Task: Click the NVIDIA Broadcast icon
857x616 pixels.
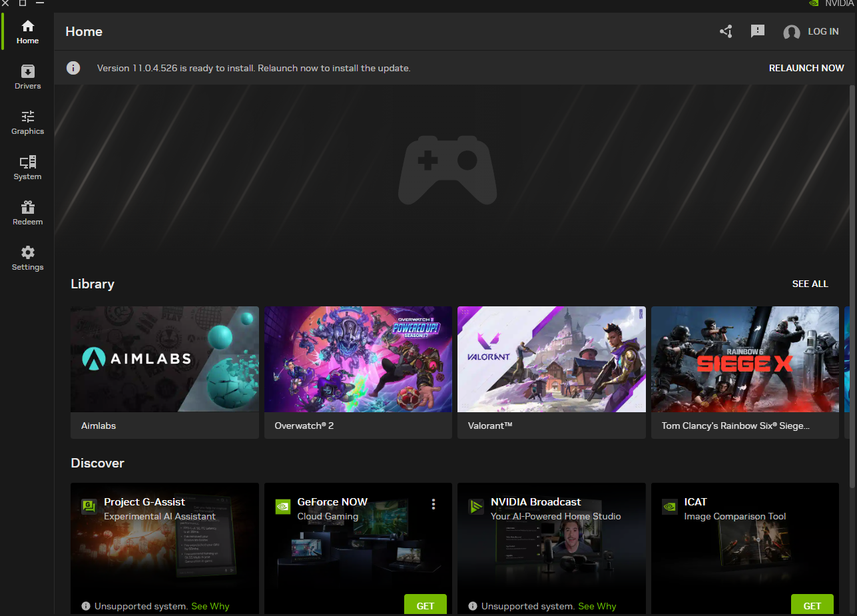Action: pos(476,507)
